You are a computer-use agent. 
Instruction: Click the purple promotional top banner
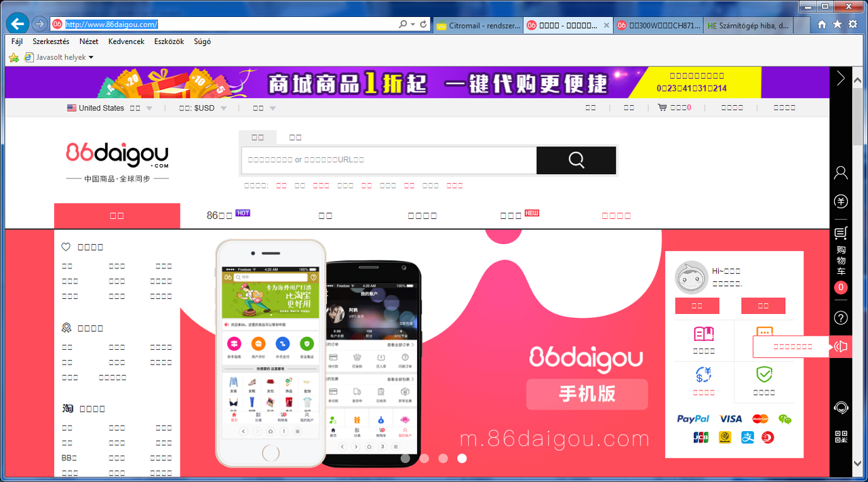[417, 82]
